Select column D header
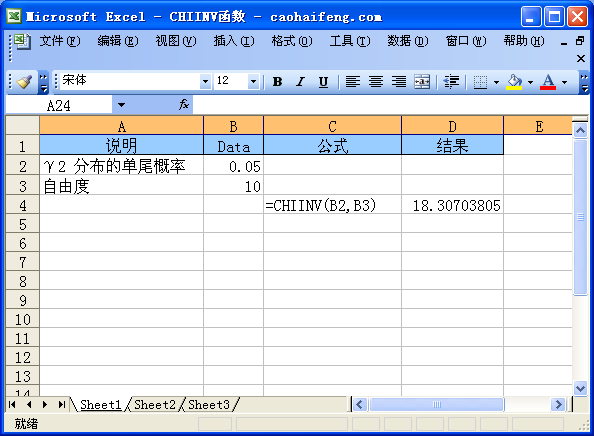 452,126
